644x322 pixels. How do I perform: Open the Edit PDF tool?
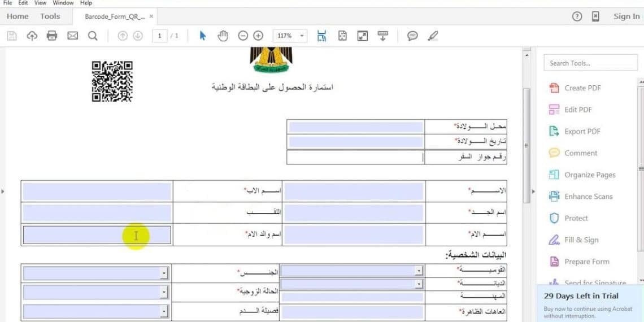pyautogui.click(x=571, y=110)
